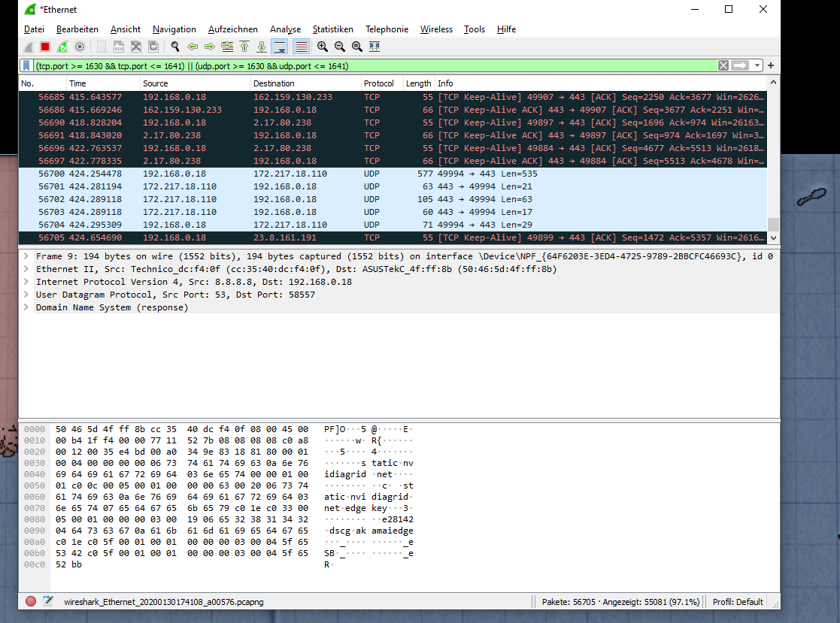The height and width of the screenshot is (623, 840).
Task: Open the Aufzeichnen menu
Action: tap(233, 29)
